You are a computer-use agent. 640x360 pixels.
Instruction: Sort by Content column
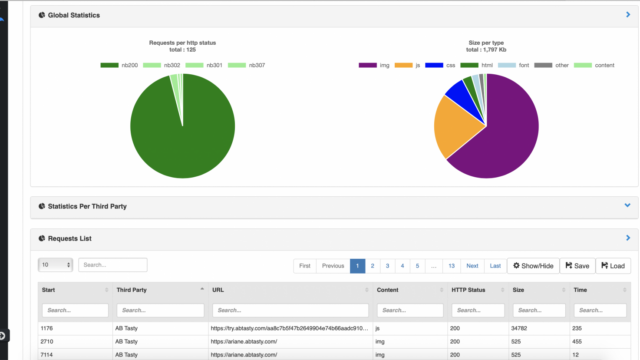pos(410,290)
